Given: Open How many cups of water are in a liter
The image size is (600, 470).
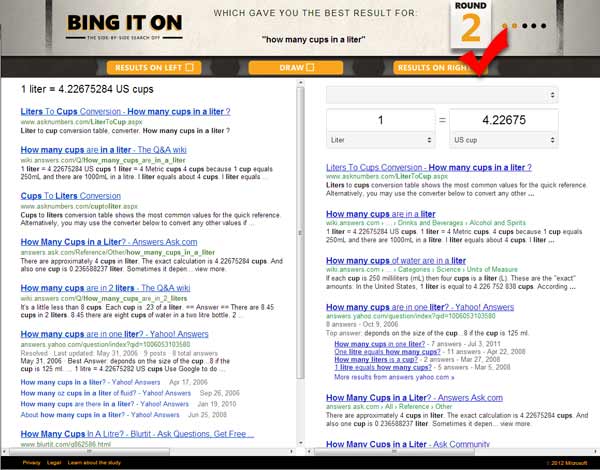Looking at the screenshot, I should coord(396,261).
